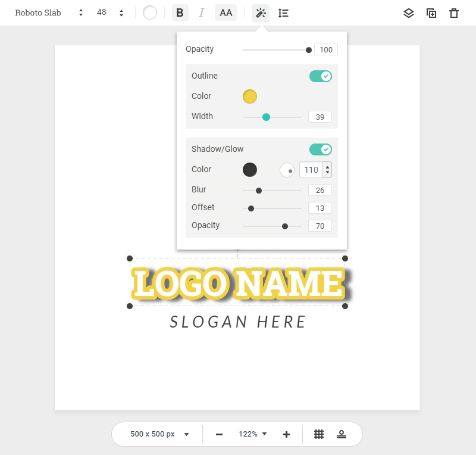The width and height of the screenshot is (476, 455).
Task: Delete the selected element with trash icon
Action: point(454,13)
